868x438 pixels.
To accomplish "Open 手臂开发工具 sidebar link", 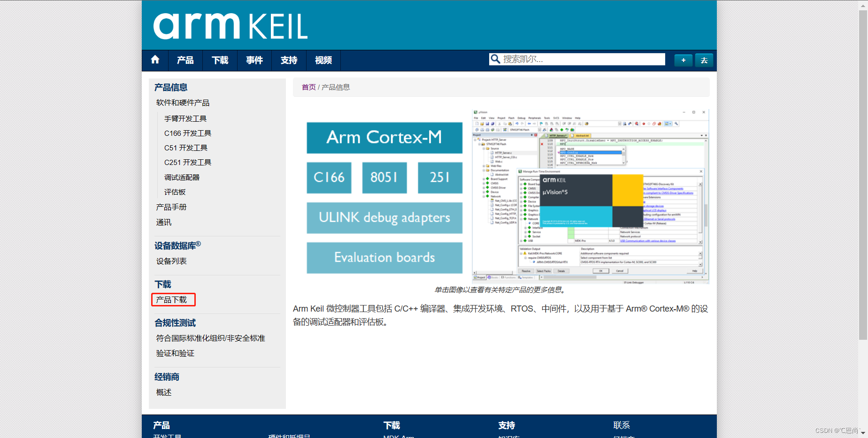I will [x=185, y=119].
